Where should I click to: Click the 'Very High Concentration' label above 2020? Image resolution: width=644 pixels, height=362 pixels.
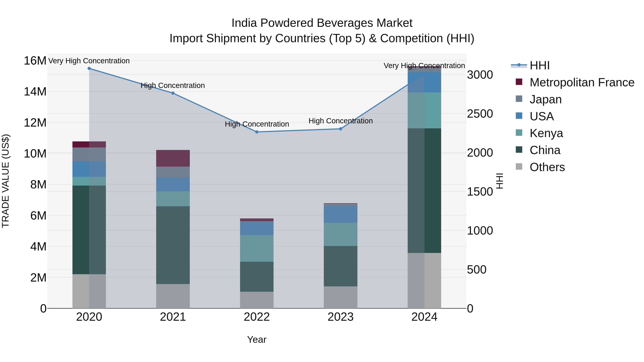point(89,61)
